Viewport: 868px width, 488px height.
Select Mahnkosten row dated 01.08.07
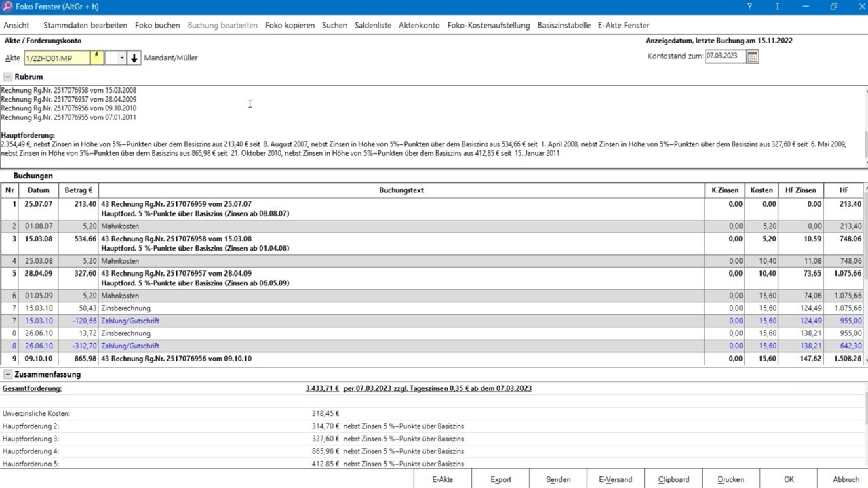pyautogui.click(x=432, y=226)
